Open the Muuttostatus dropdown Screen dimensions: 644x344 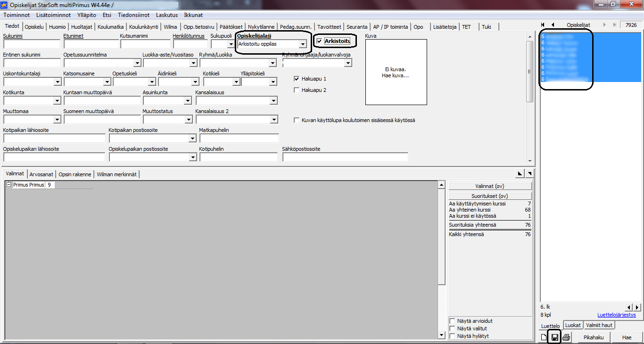point(188,120)
